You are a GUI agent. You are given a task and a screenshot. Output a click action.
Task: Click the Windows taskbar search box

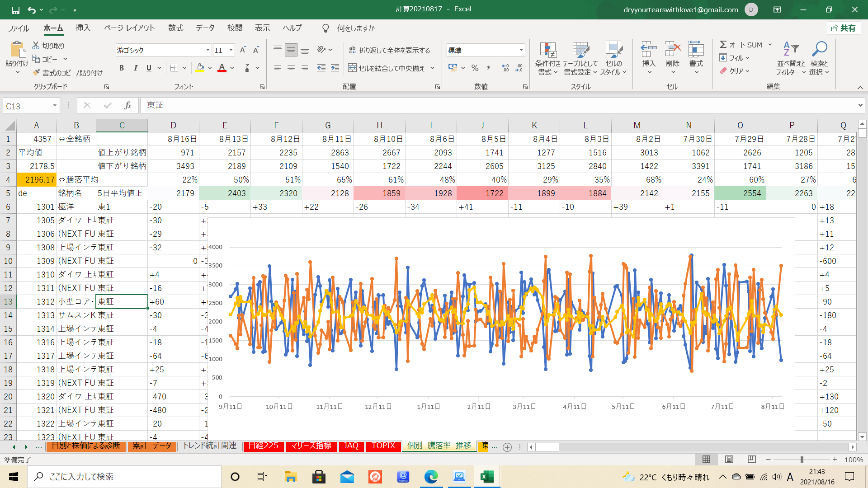(x=124, y=477)
